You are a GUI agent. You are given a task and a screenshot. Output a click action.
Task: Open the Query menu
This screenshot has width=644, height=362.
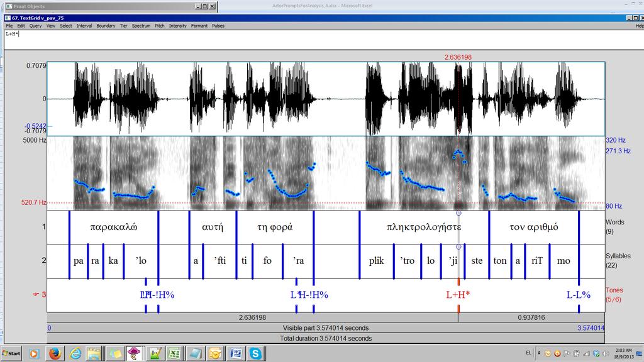tap(35, 26)
